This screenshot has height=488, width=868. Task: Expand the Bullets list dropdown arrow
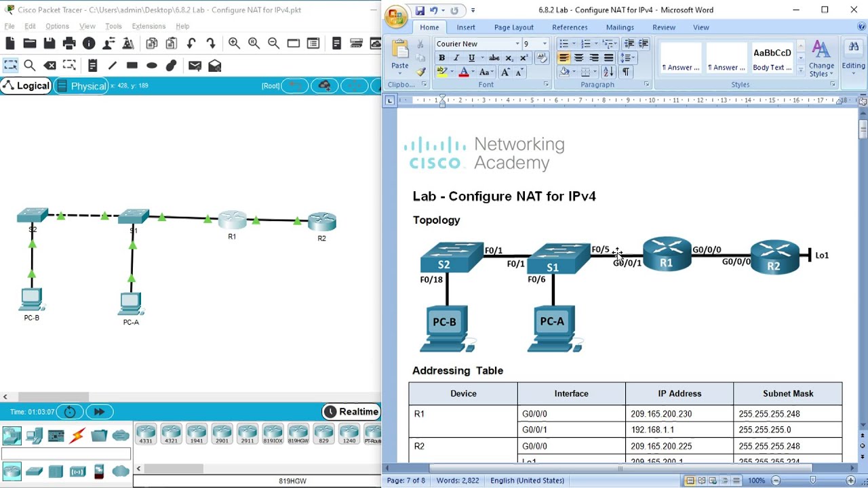coord(574,44)
